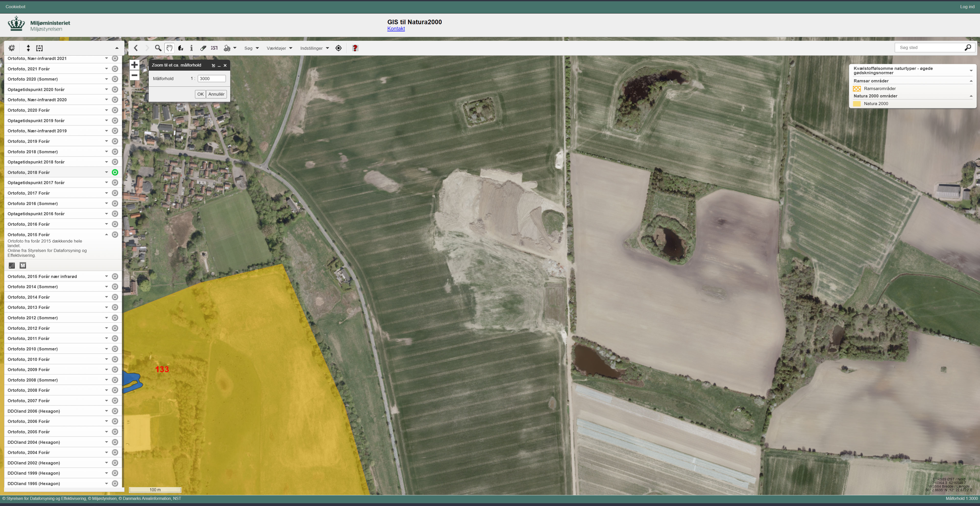The image size is (980, 506).
Task: Open the Indstillinger menu
Action: click(x=315, y=48)
